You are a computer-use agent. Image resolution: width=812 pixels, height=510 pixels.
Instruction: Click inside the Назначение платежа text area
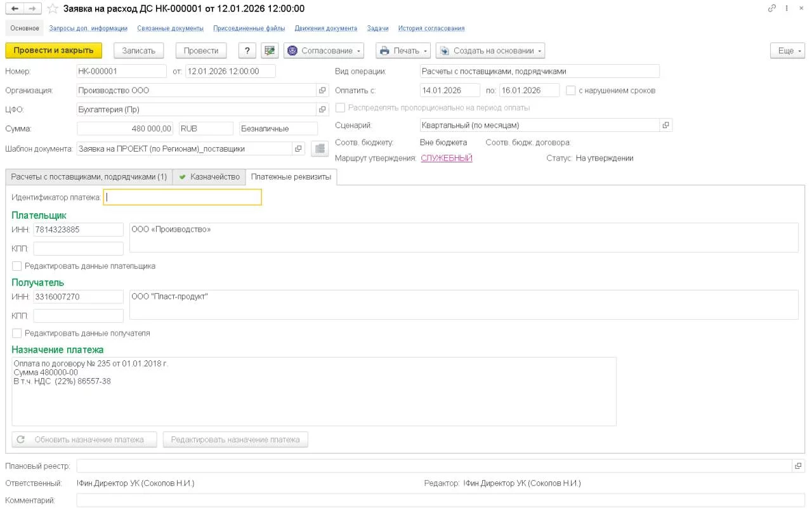314,391
